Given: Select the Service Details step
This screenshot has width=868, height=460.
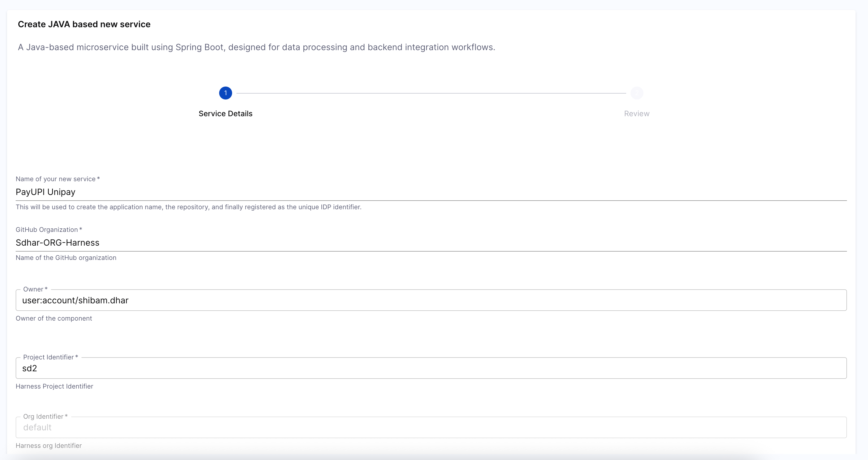Looking at the screenshot, I should pos(225,114).
